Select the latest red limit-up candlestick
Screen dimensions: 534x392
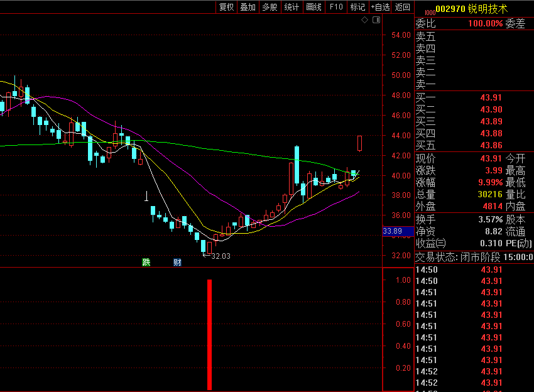[359, 143]
